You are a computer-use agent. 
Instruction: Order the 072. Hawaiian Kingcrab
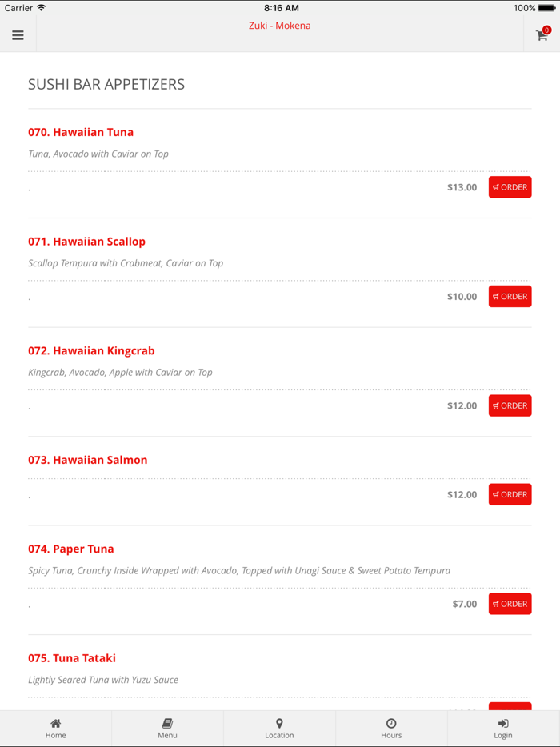510,405
